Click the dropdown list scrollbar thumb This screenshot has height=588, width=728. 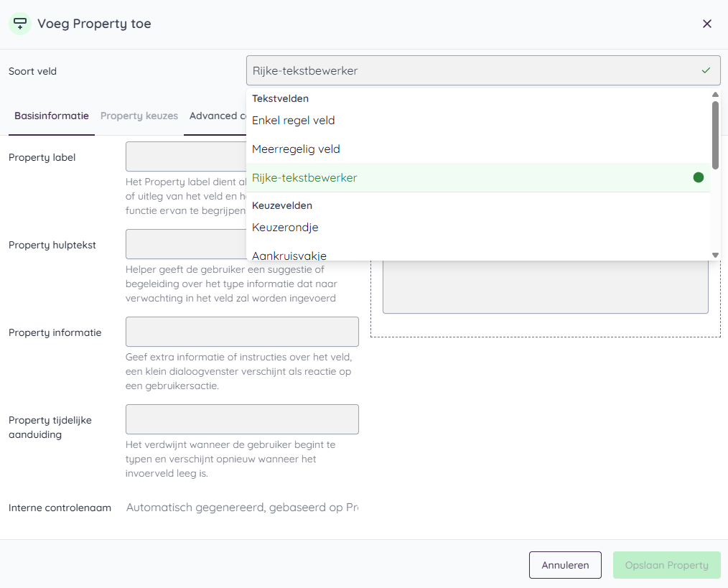(x=715, y=135)
